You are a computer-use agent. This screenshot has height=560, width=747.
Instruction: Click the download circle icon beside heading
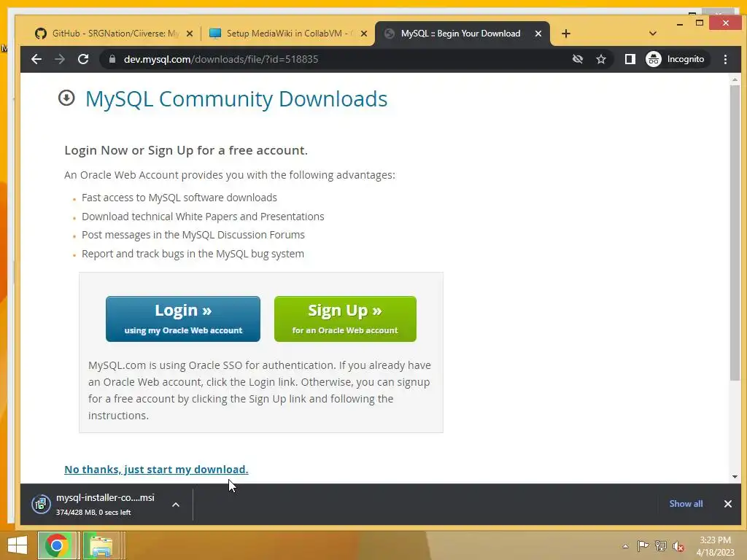pos(66,98)
